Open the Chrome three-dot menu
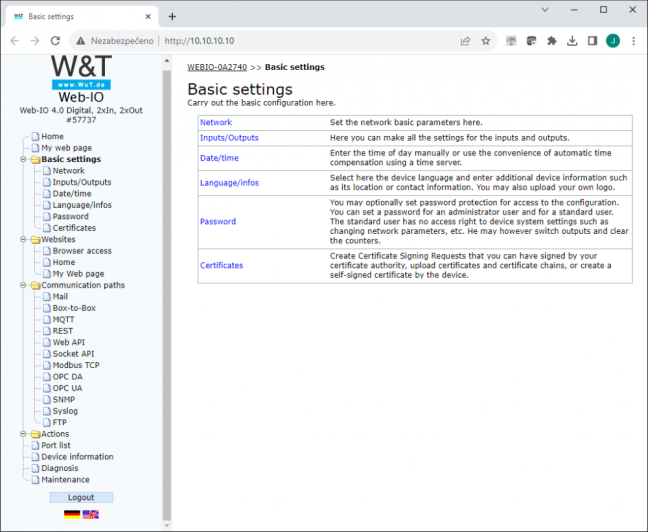Screen dimensions: 648x532 click(x=633, y=41)
